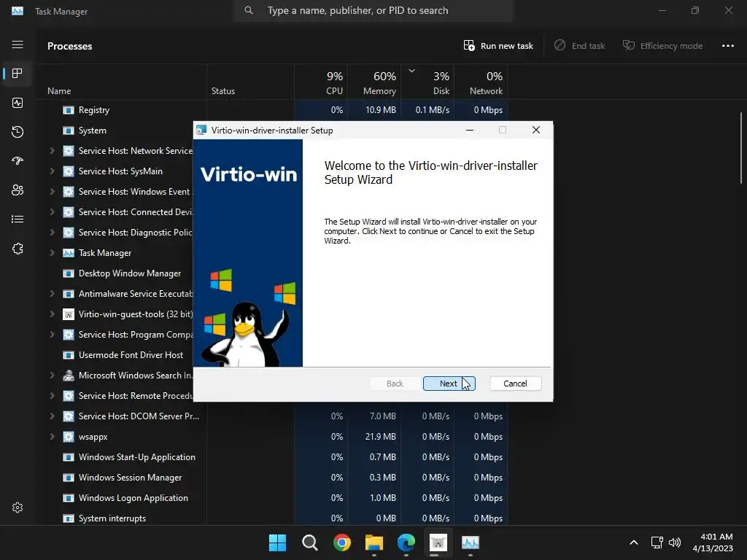Open the Startup apps icon in sidebar
The width and height of the screenshot is (747, 560).
18,161
